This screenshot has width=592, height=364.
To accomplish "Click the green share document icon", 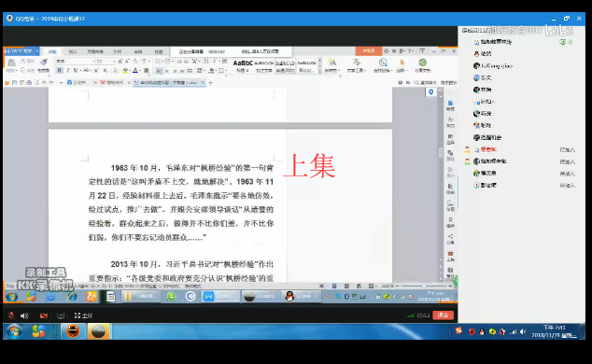I will 422,63.
